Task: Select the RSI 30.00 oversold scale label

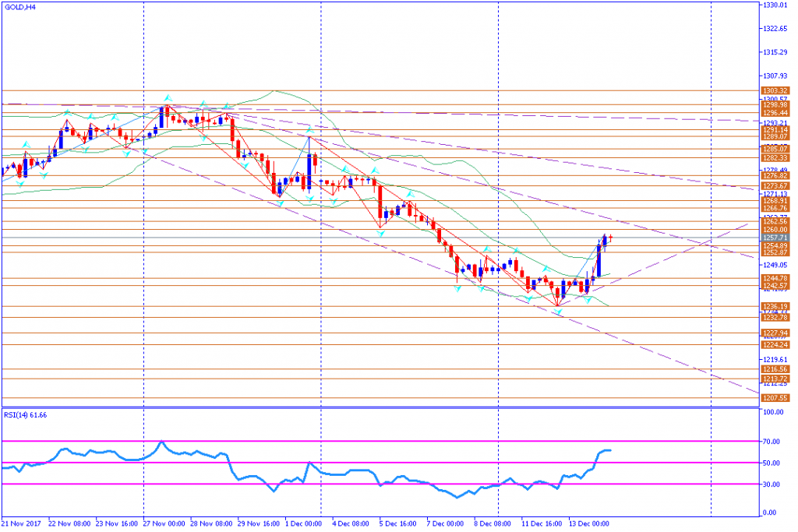Action: tap(771, 484)
